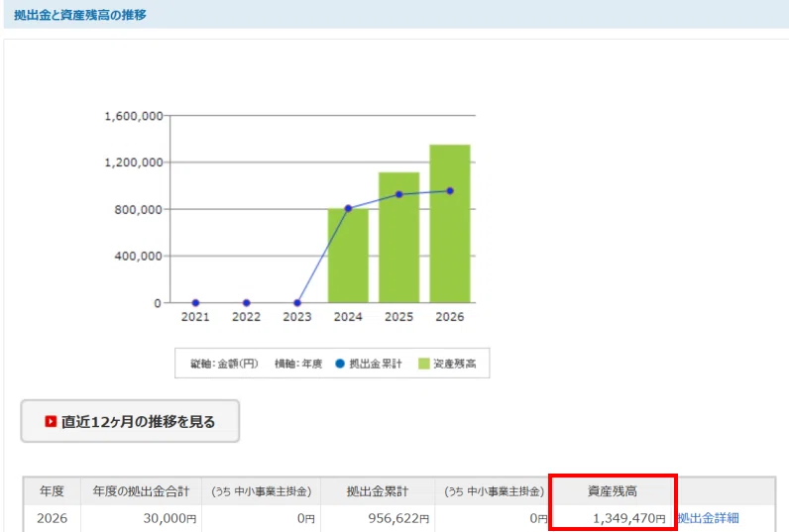The height and width of the screenshot is (532, 789).
Task: Click the 1,600,000 y-axis label
Action: click(x=134, y=116)
